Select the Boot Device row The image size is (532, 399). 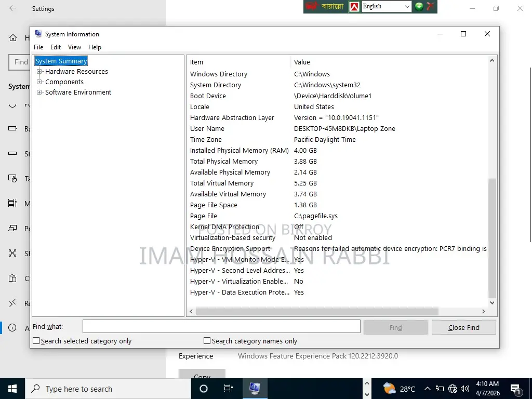coord(337,96)
